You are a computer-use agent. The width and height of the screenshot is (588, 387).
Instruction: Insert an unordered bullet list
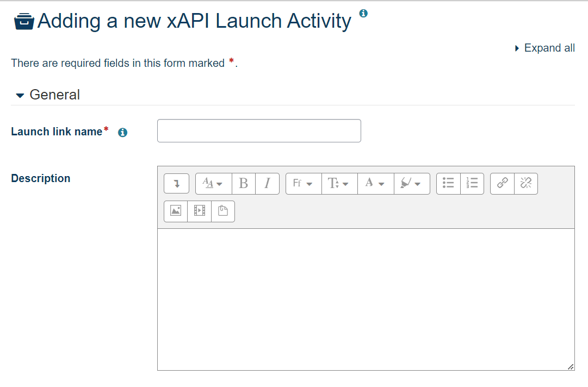448,183
